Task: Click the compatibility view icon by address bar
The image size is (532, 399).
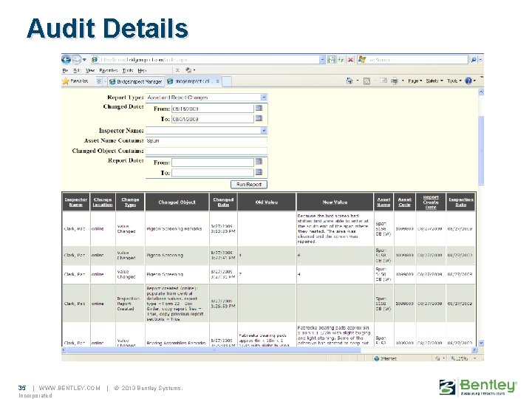Action: [331, 60]
